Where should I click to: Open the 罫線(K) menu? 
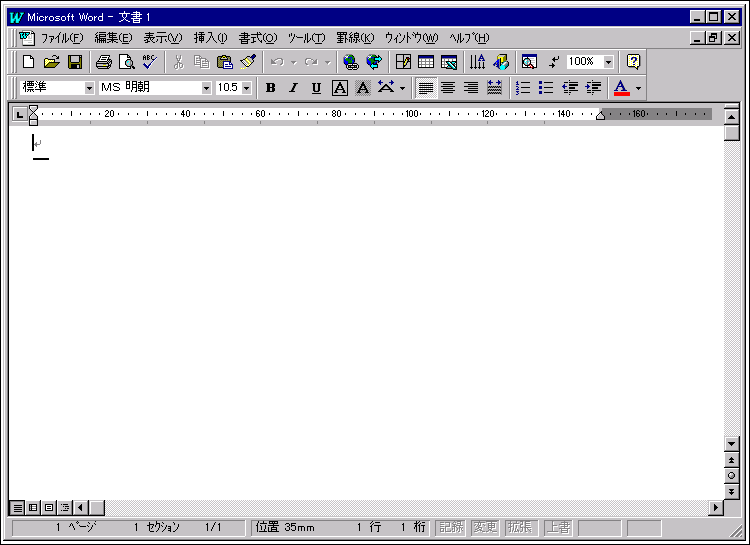coord(355,38)
